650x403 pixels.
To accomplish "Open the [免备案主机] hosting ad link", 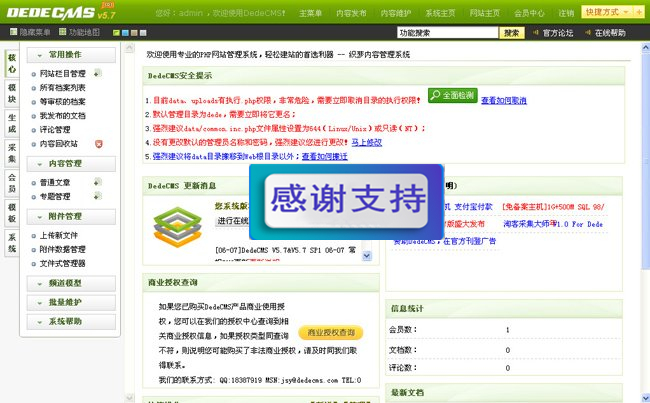I will [x=553, y=206].
